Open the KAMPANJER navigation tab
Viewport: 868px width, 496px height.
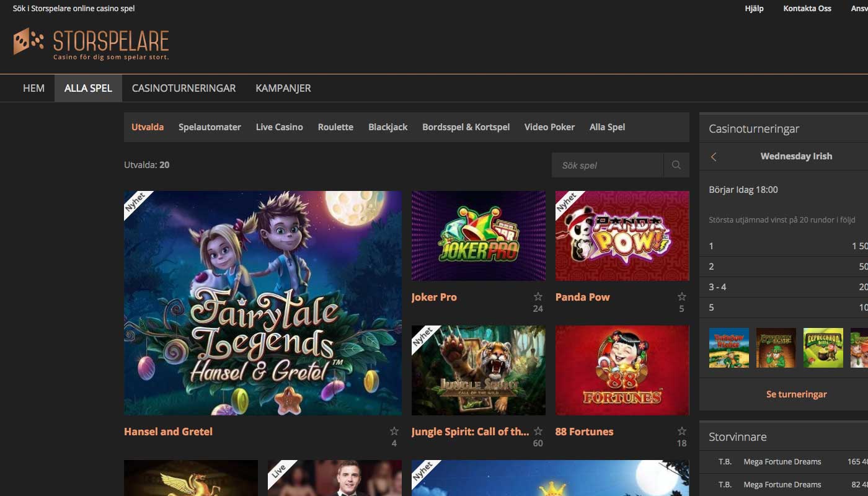click(x=283, y=88)
